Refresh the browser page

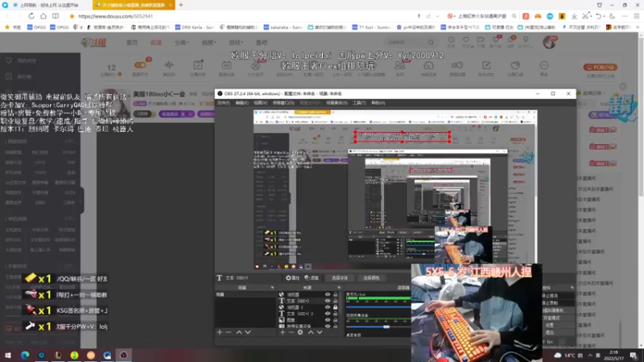coord(31,16)
